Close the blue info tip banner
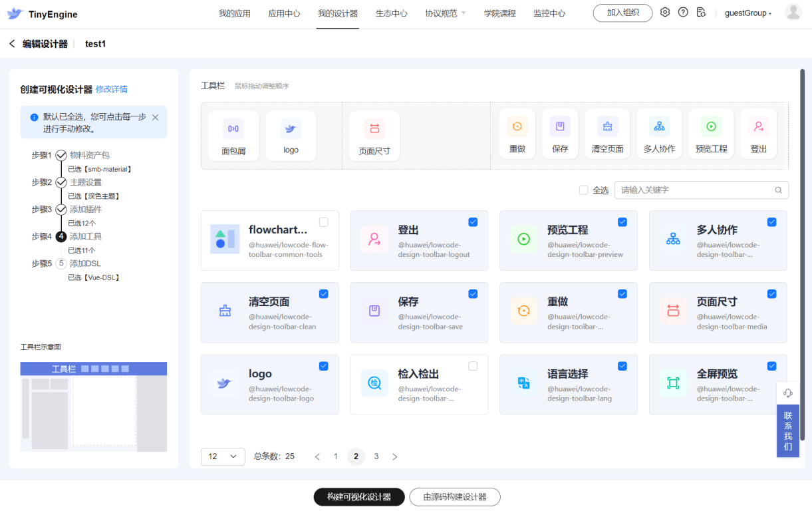The image size is (812, 511). click(155, 117)
